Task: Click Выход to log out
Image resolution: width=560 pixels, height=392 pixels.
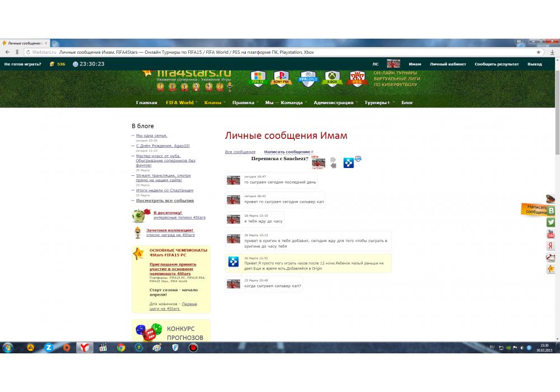Action: point(535,64)
